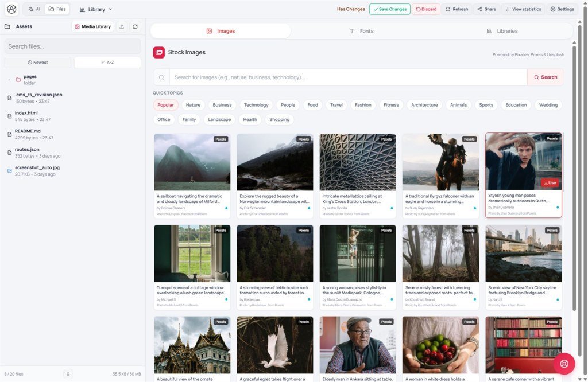The image size is (588, 382).
Task: Refresh the page content
Action: (457, 9)
